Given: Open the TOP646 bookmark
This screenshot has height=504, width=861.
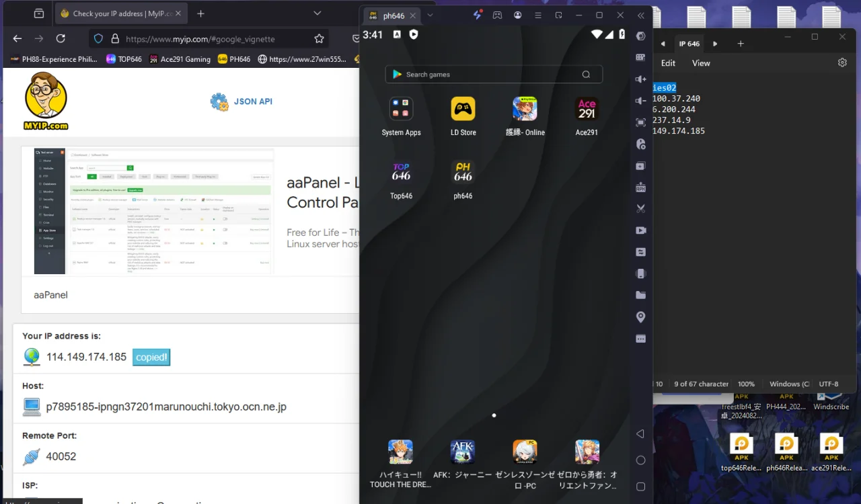Looking at the screenshot, I should 124,59.
